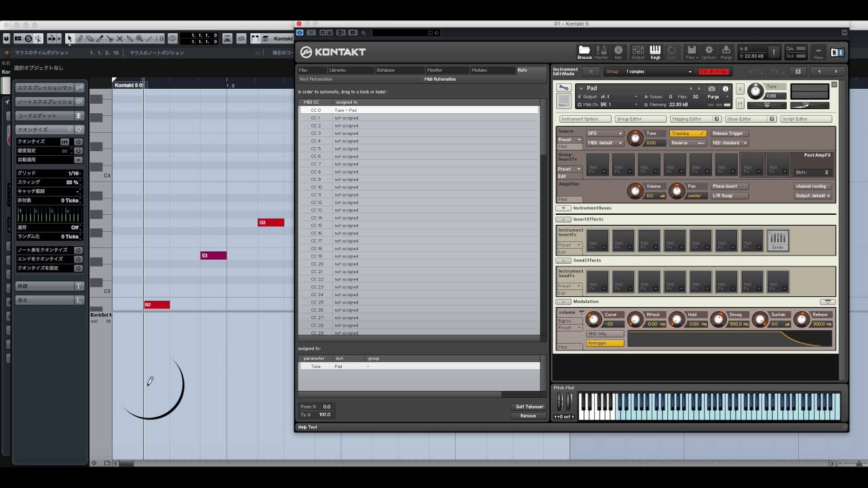This screenshot has height=488, width=868.
Task: Open the Kontakt Info pane
Action: pyautogui.click(x=618, y=52)
